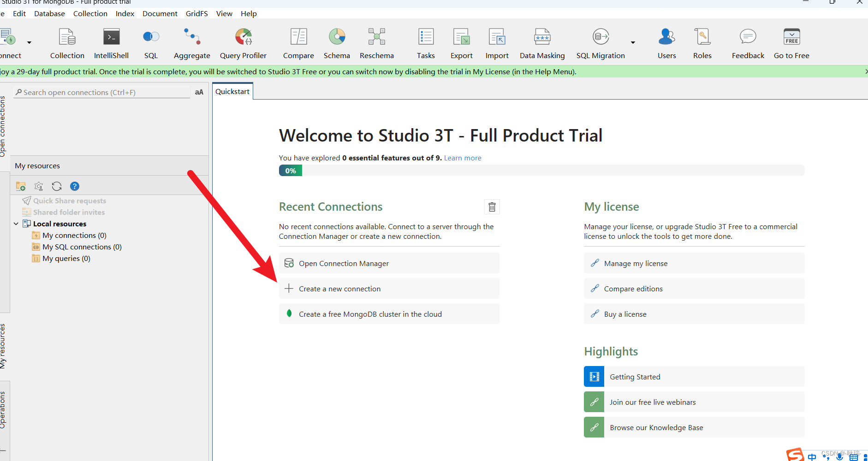Open the help icon in My resources
Image resolution: width=868 pixels, height=461 pixels.
click(75, 186)
